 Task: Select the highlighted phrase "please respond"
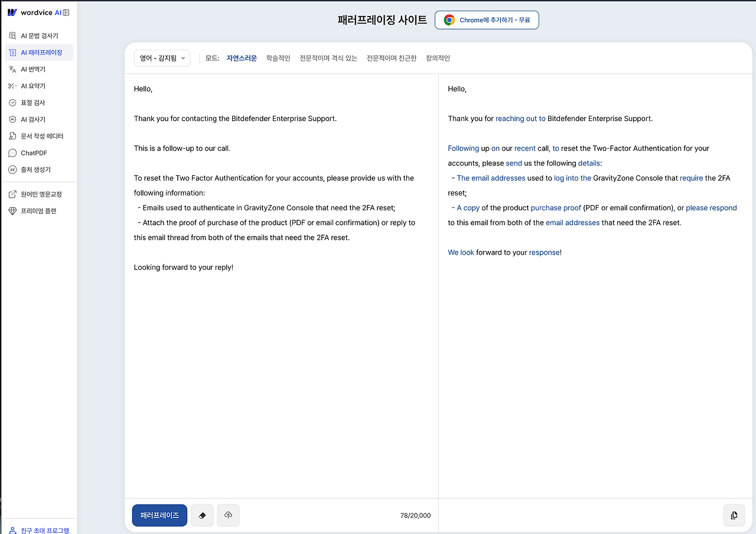click(x=711, y=208)
